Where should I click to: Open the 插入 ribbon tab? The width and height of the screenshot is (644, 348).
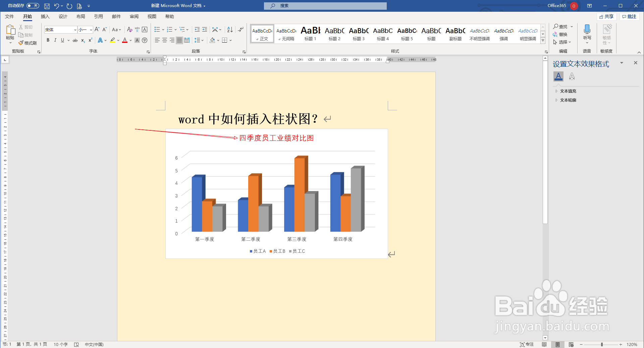point(45,16)
